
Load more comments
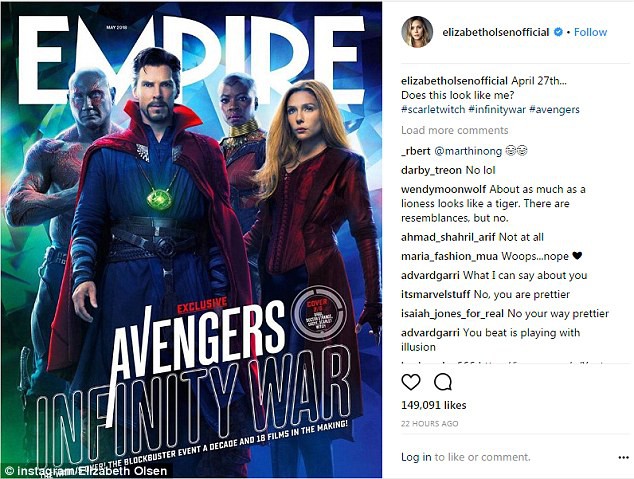454,130
